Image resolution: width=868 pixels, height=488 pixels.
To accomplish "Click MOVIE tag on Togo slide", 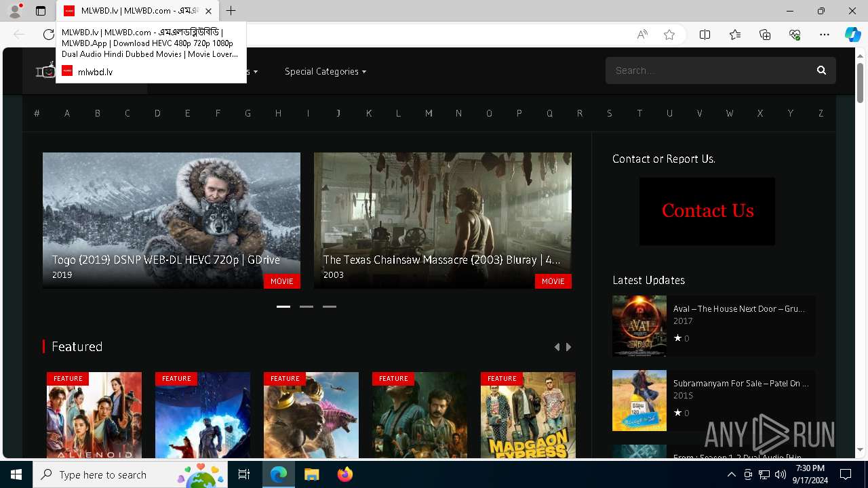I will [x=282, y=281].
